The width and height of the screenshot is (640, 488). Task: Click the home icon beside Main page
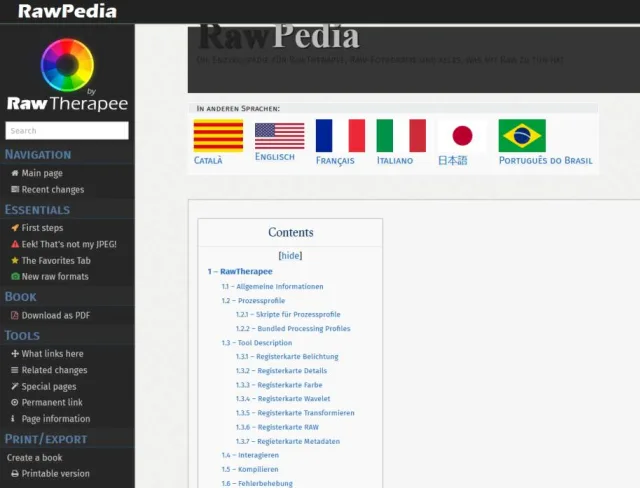[15, 173]
